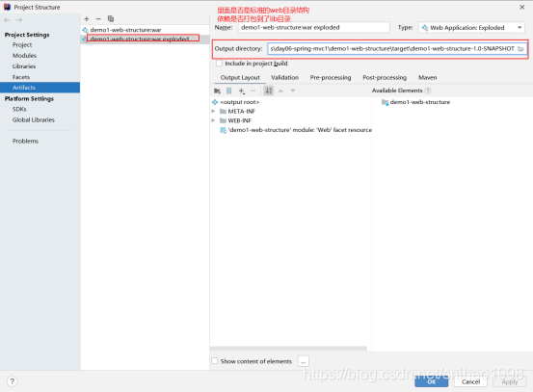Create archive in output layout toolbar
533x392 pixels.
coord(229,91)
